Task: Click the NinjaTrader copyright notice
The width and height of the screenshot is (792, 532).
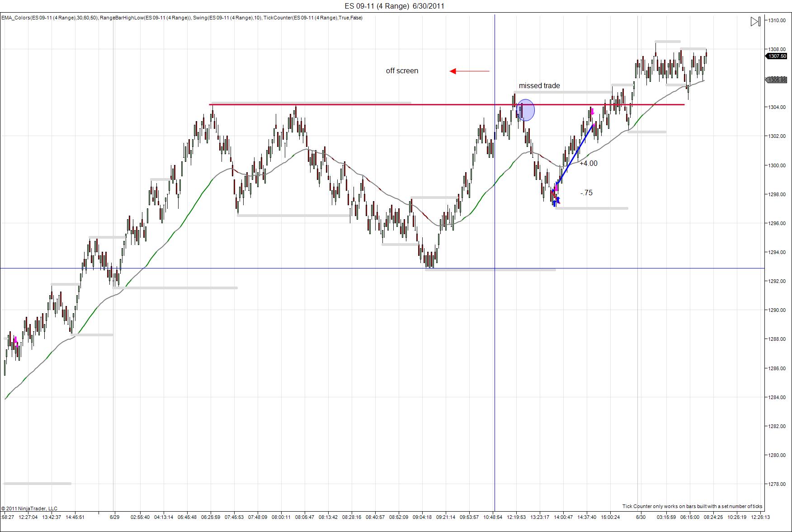Action: tap(29, 508)
